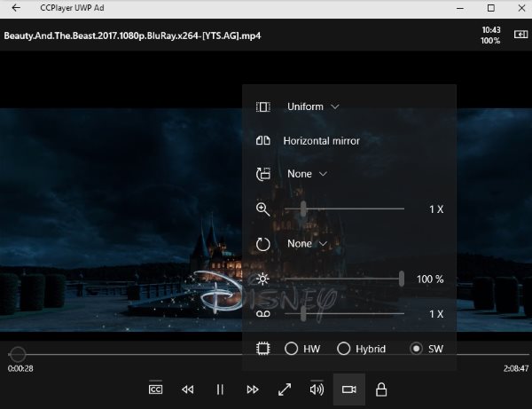Click the video file name title
Image resolution: width=532 pixels, height=409 pixels.
pos(132,35)
